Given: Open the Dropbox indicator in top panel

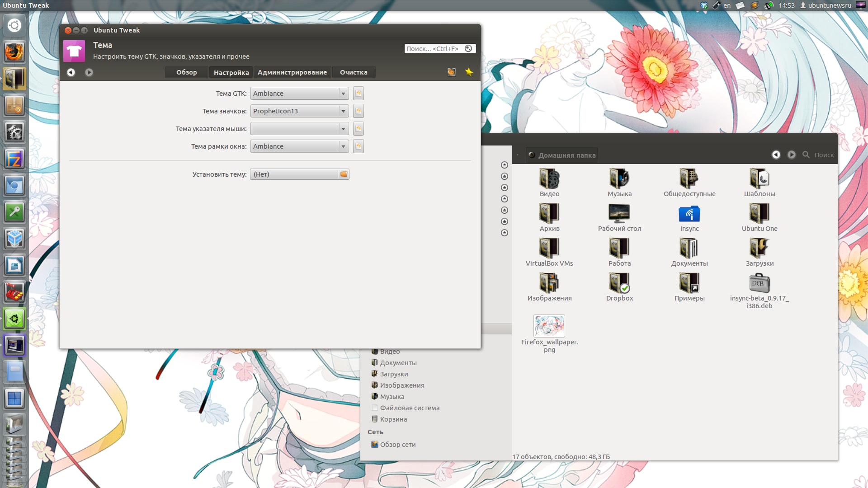Looking at the screenshot, I should pos(704,5).
